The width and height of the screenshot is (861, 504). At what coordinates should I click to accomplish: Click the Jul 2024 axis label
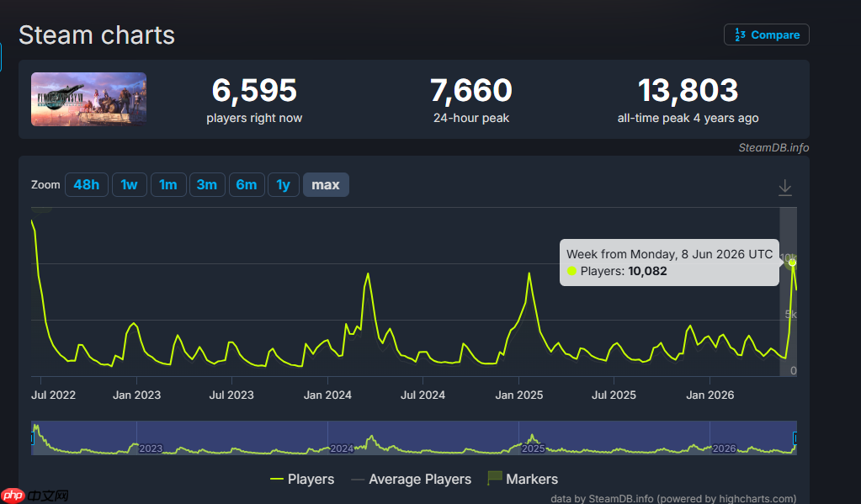pyautogui.click(x=423, y=395)
